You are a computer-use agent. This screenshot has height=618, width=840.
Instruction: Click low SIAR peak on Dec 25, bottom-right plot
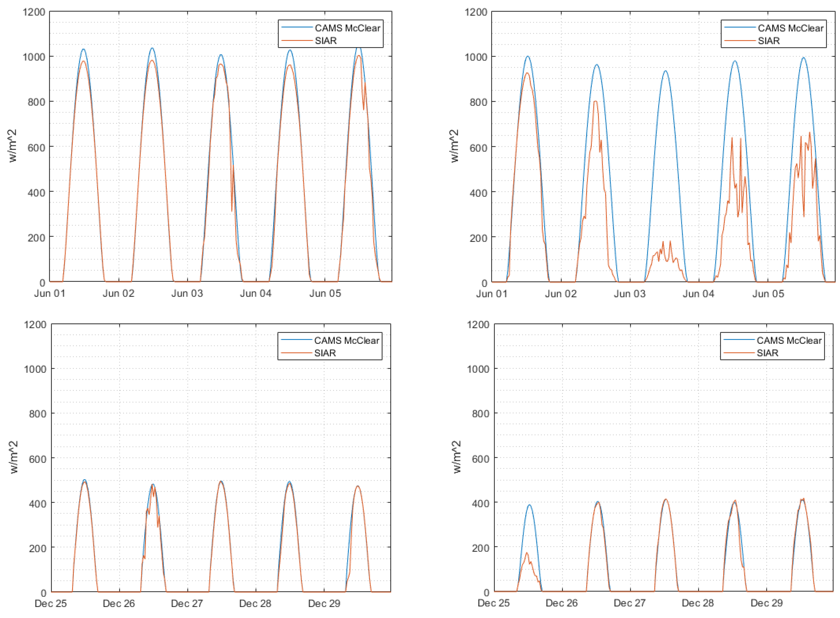tap(527, 554)
